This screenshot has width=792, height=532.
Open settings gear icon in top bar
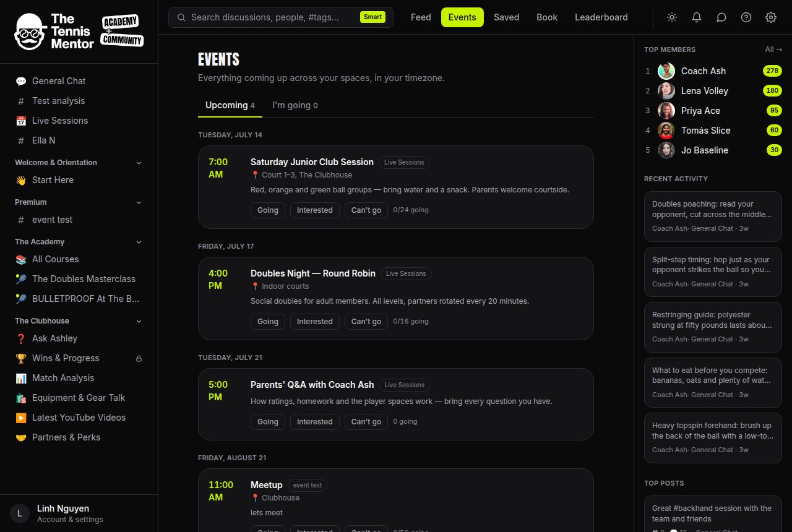[x=771, y=17]
